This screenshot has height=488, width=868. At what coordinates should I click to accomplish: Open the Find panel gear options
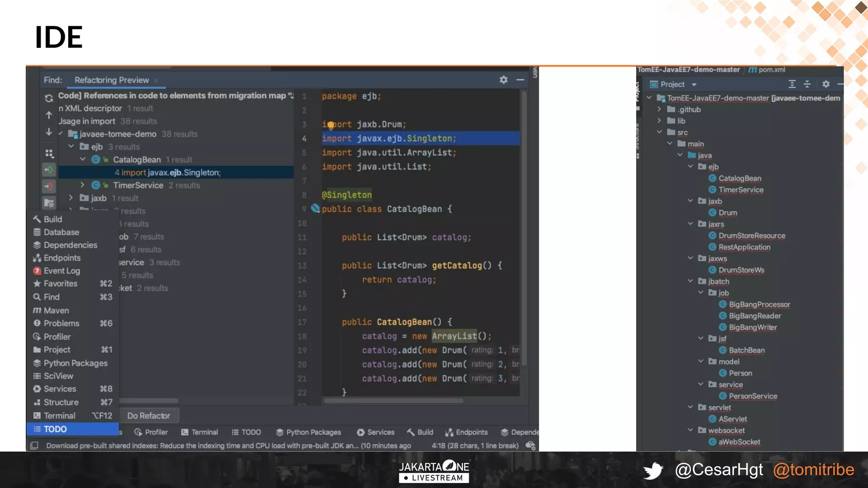coord(504,80)
